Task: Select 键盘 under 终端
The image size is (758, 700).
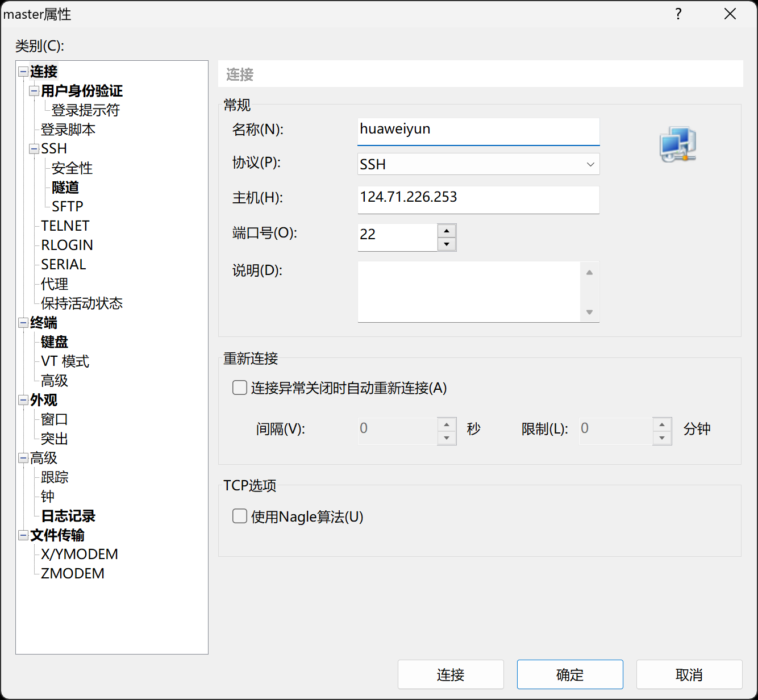Action: tap(55, 342)
